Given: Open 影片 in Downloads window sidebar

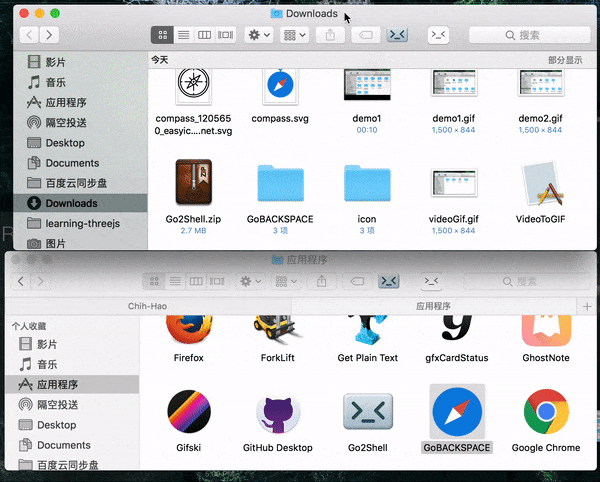Looking at the screenshot, I should [x=80, y=62].
